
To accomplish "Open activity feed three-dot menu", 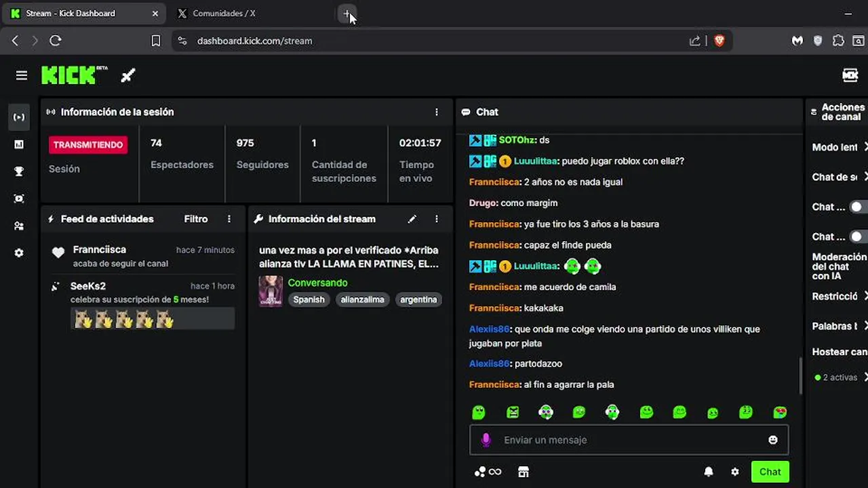I will coord(229,219).
